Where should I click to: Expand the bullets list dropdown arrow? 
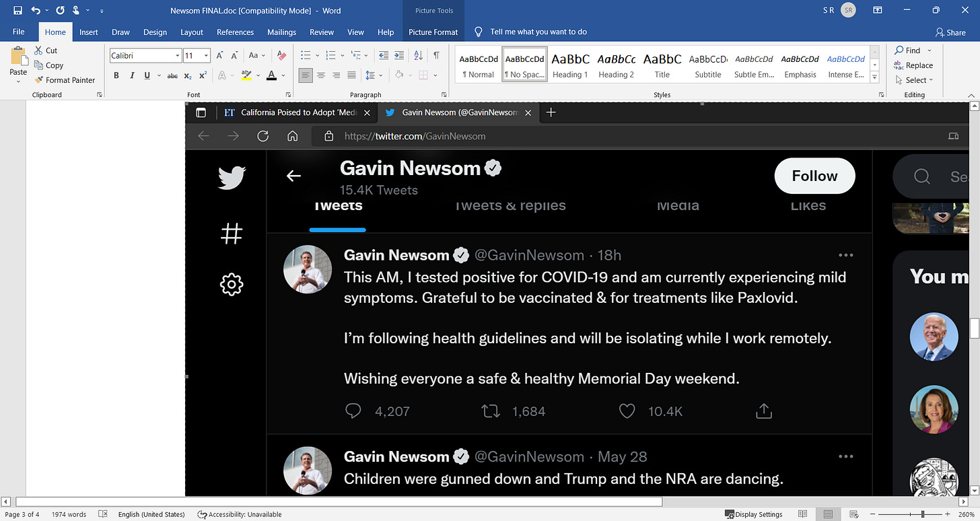[318, 56]
